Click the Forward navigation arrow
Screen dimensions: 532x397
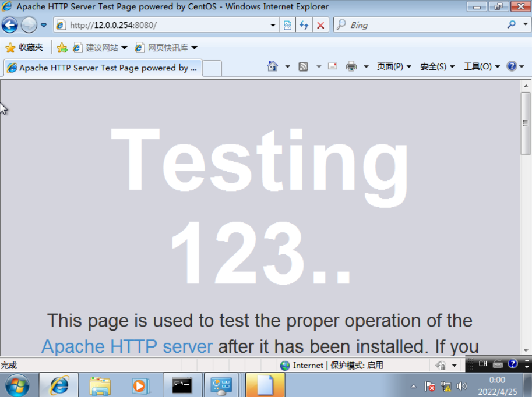pyautogui.click(x=29, y=25)
